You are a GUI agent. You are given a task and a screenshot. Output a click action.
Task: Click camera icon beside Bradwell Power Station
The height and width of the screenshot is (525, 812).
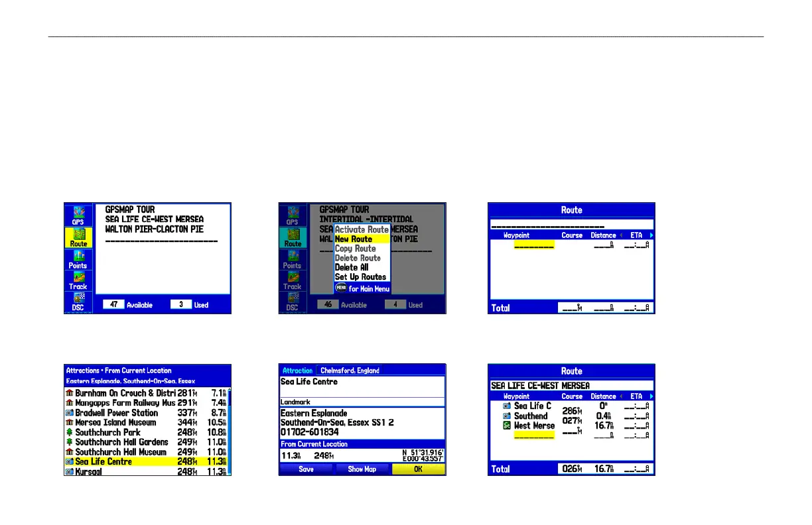[x=70, y=412]
